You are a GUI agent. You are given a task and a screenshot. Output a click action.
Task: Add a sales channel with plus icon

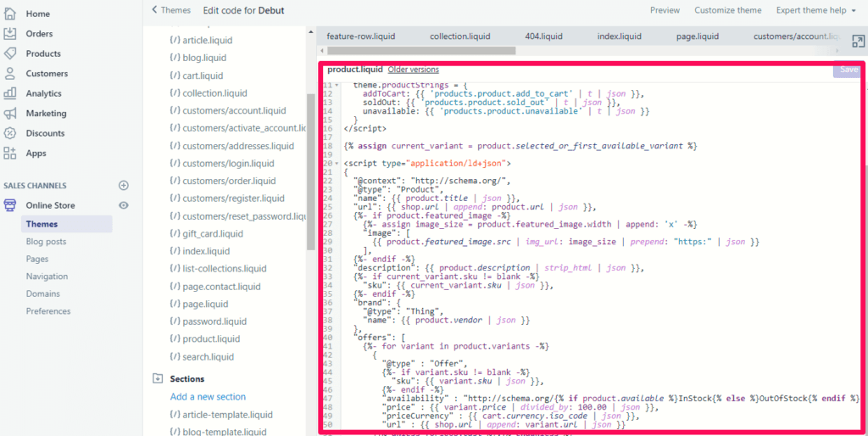pos(124,186)
